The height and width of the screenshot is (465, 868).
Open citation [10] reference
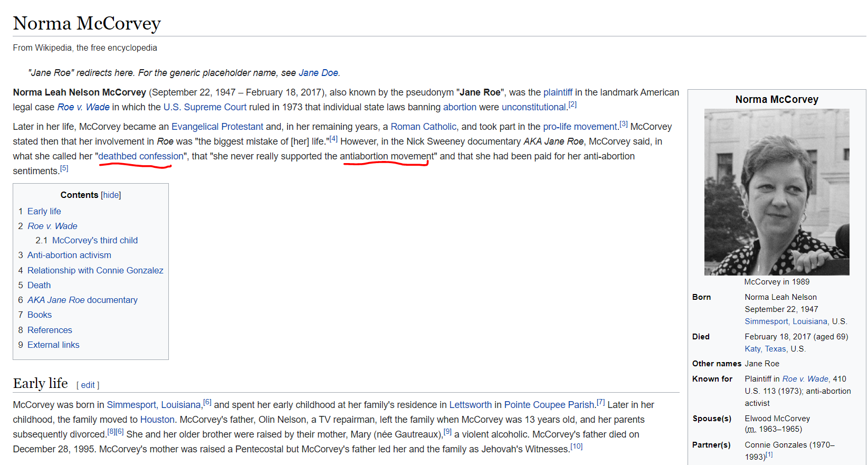(577, 447)
